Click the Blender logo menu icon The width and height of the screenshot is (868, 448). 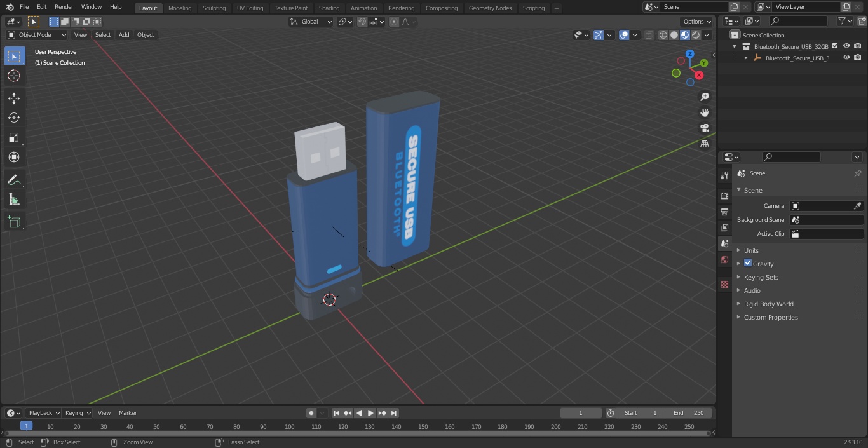click(10, 7)
